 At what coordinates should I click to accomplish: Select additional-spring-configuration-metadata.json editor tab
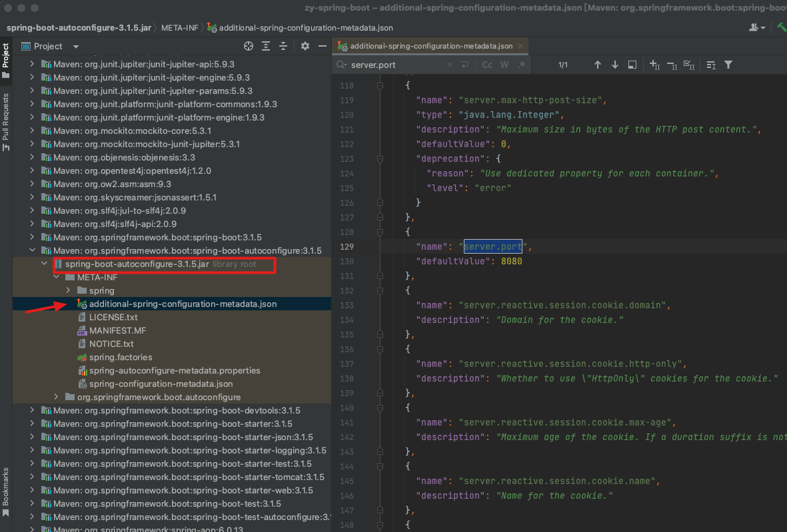pyautogui.click(x=430, y=46)
